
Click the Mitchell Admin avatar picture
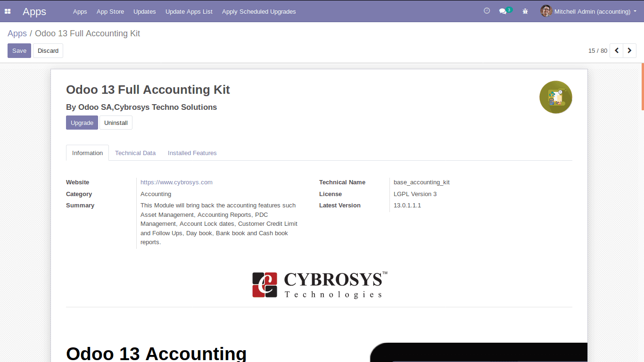[x=546, y=11]
